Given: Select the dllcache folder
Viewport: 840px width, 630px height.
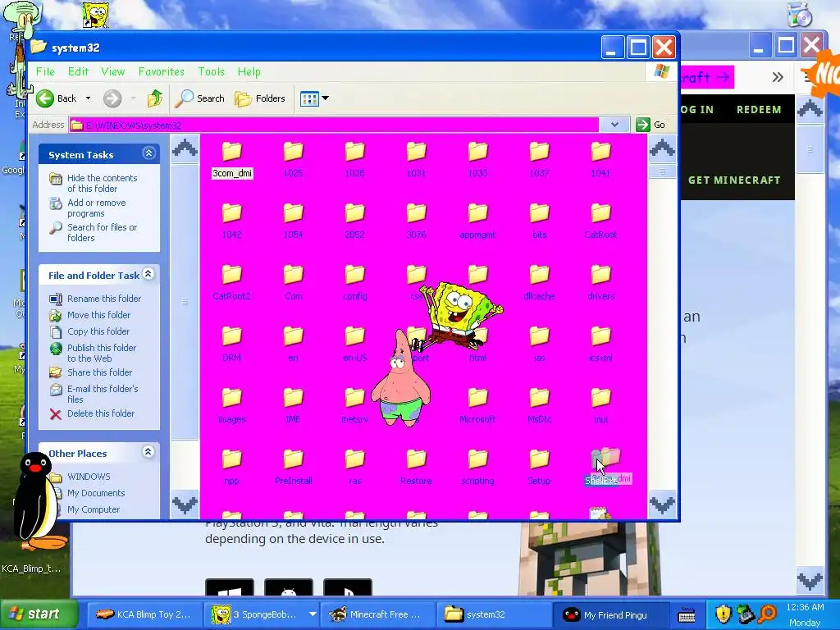Looking at the screenshot, I should 540,282.
